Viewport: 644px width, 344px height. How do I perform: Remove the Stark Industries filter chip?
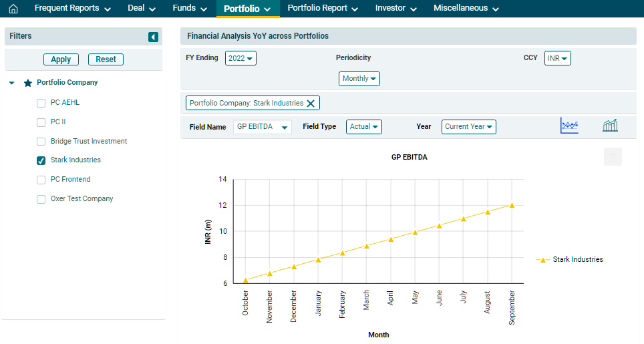(311, 103)
